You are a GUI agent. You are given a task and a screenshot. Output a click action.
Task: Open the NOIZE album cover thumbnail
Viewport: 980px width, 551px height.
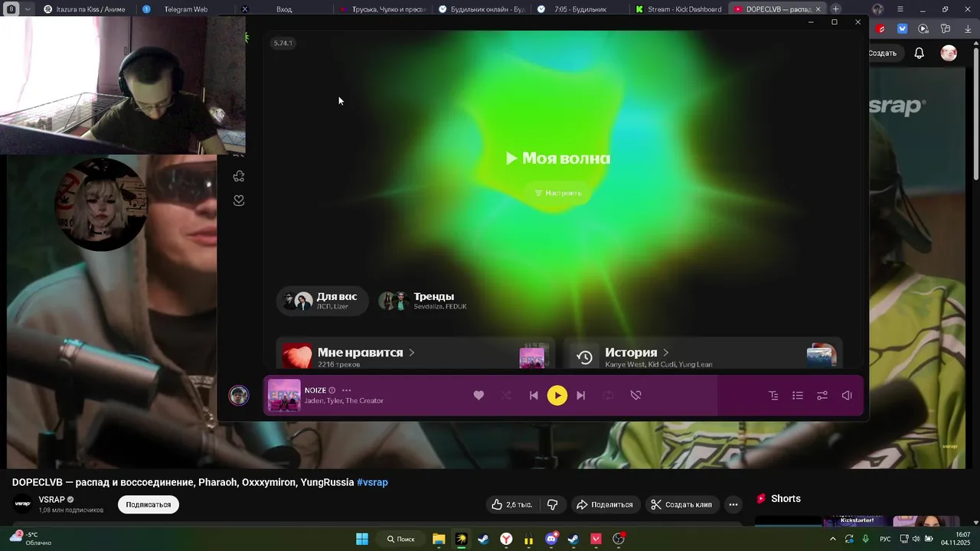[284, 396]
